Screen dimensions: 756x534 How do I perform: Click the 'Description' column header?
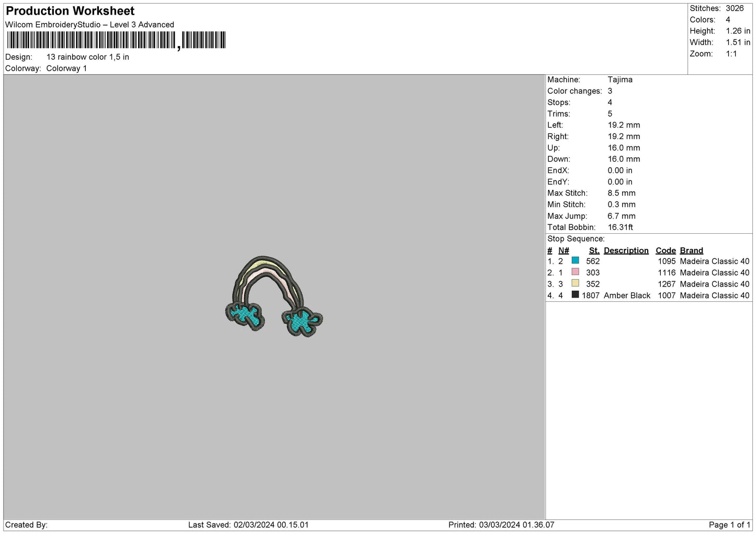[x=626, y=251]
